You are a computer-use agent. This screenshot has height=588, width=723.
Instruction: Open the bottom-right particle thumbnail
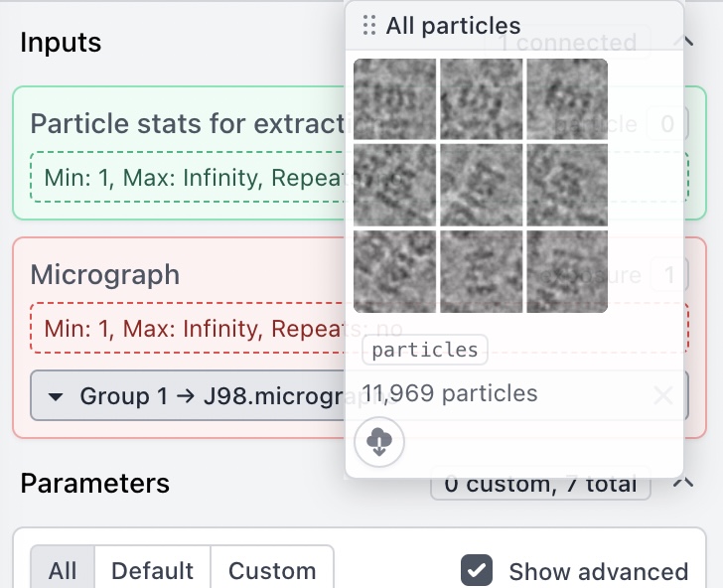pos(567,271)
